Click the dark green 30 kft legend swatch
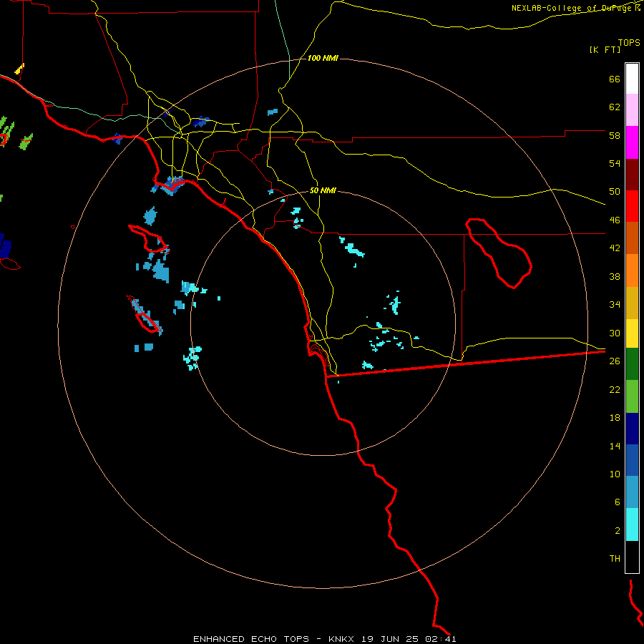Viewport: 644px width, 644px height. pyautogui.click(x=632, y=364)
